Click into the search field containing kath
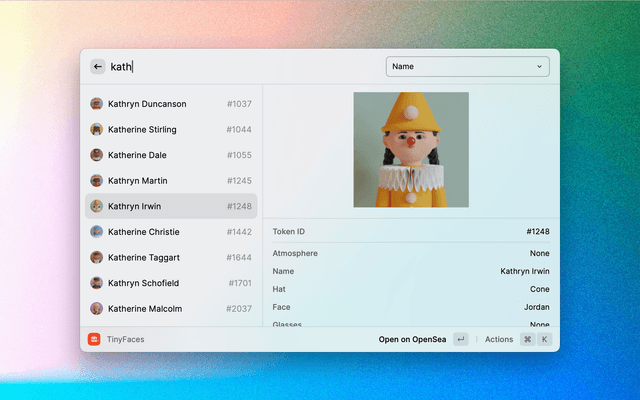640x400 pixels. point(240,67)
